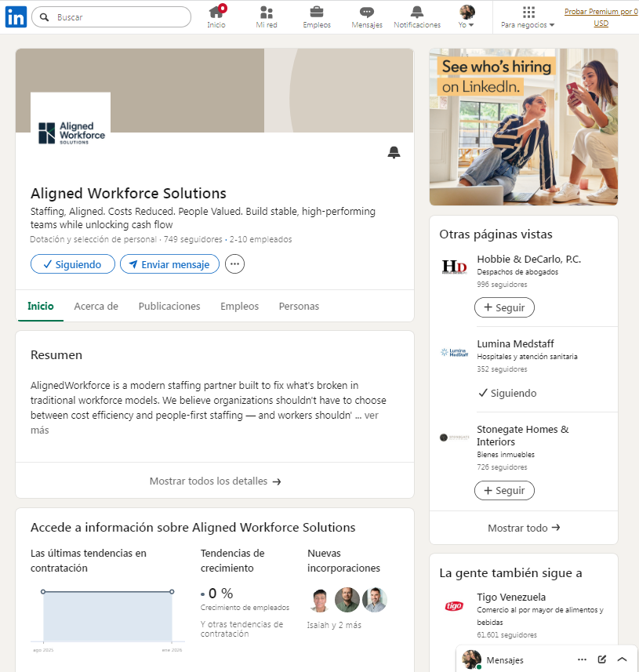Click the Aligned Workforce Solutions logo

point(71,133)
